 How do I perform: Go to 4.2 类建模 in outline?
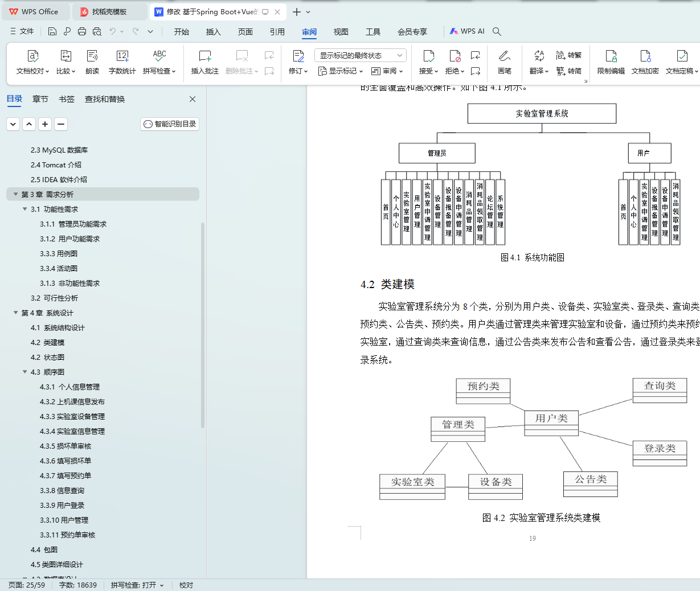tap(48, 342)
